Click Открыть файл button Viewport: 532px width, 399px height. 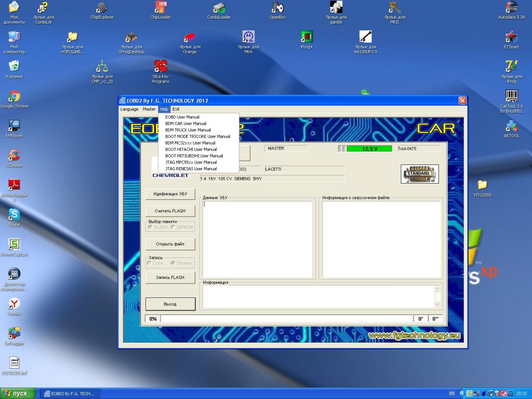170,244
